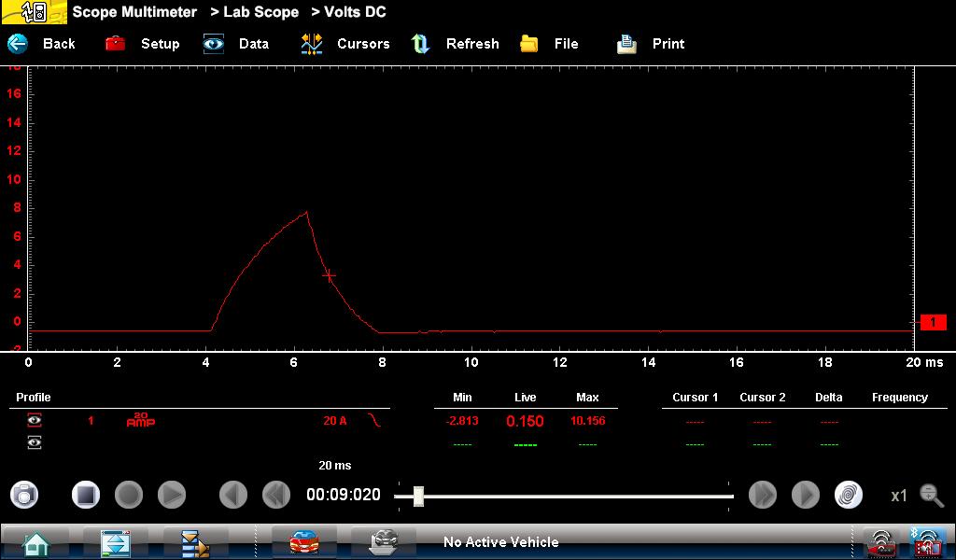The height and width of the screenshot is (560, 956).
Task: Click the playback position slider handle
Action: point(418,496)
